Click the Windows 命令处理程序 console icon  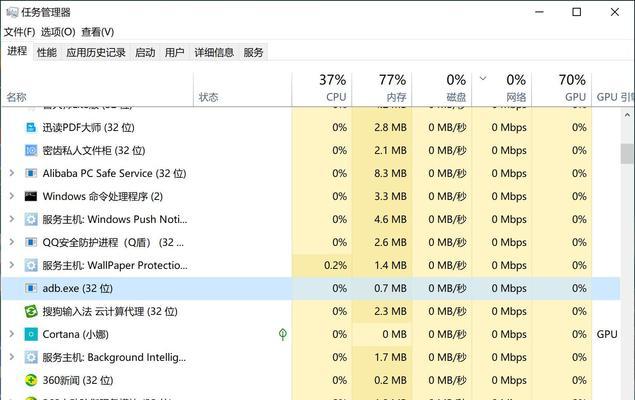[x=31, y=196]
